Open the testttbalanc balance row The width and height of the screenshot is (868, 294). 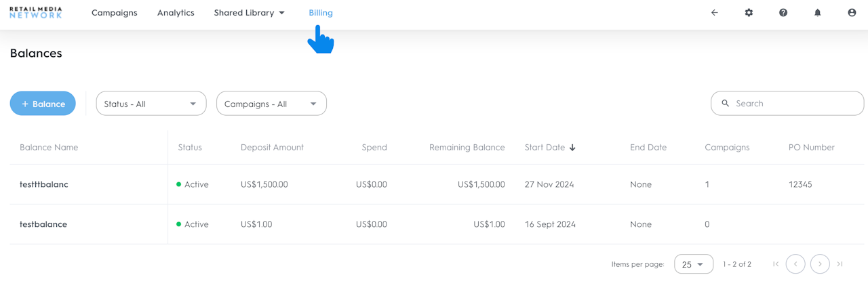[x=44, y=184]
